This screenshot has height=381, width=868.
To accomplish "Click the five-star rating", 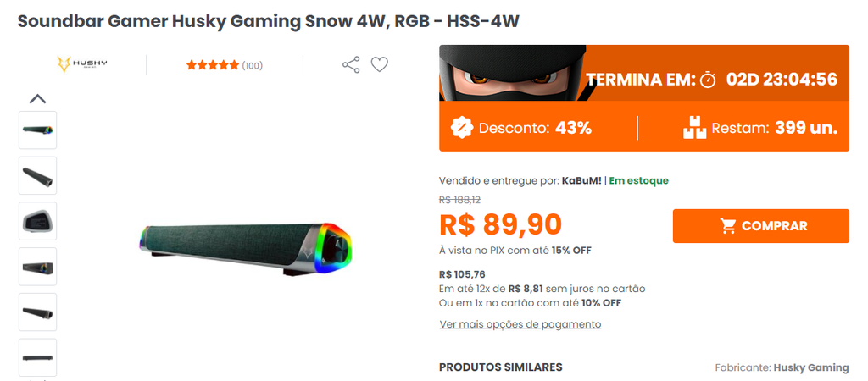I will pyautogui.click(x=213, y=65).
